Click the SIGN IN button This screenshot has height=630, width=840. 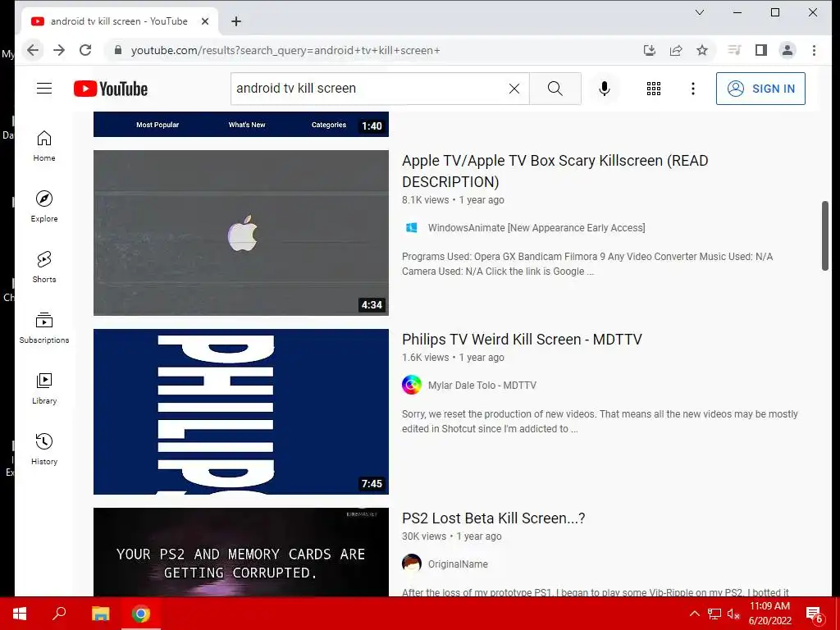pos(760,89)
